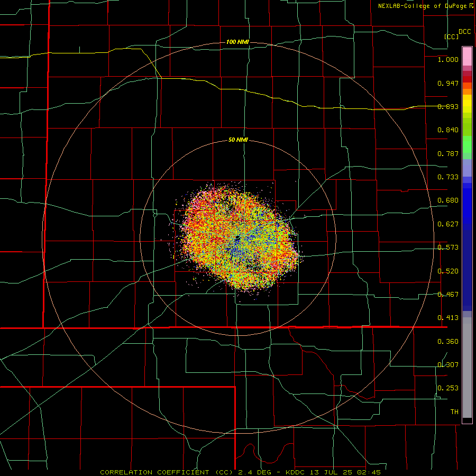Click the 0.253 color scale value
This screenshot has width=476, height=476.
click(448, 388)
